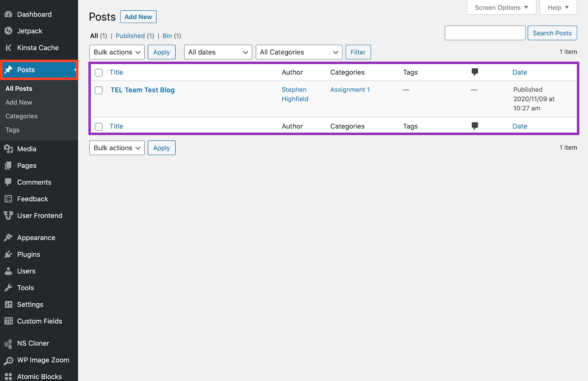
Task: Sort by Date in the table footer
Action: 520,127
